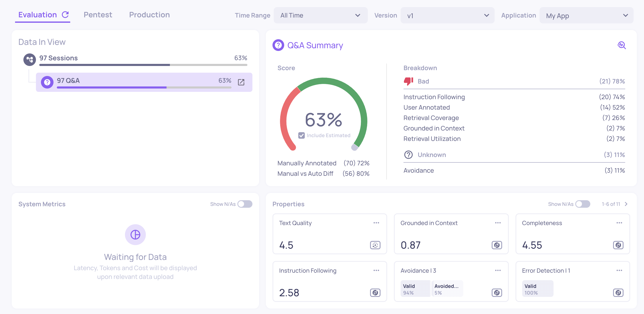Enable Show N/As in Properties
Screen dimensions: 644x314
(583, 204)
